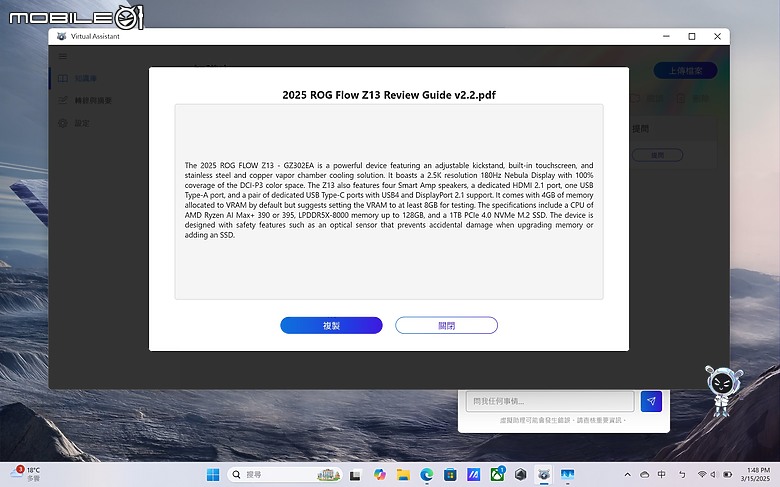Expand the hidden system tray icons chevron
This screenshot has width=780, height=487.
click(627, 475)
